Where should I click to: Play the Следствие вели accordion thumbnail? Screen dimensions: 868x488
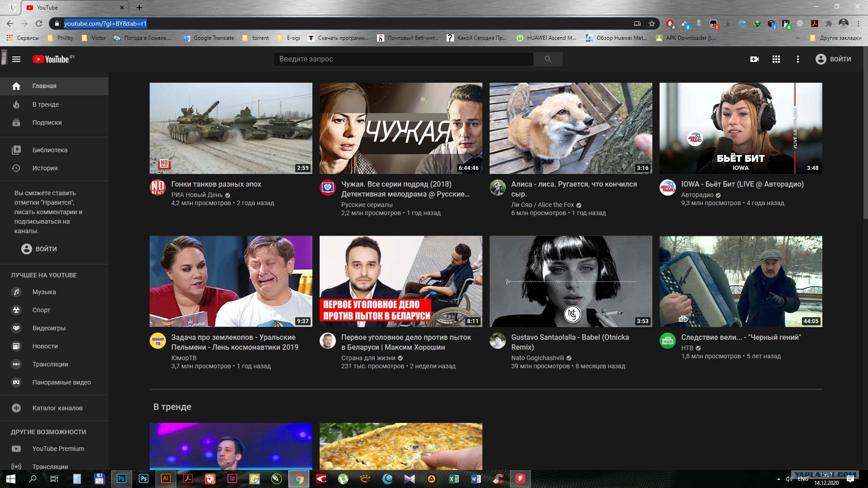click(x=741, y=282)
